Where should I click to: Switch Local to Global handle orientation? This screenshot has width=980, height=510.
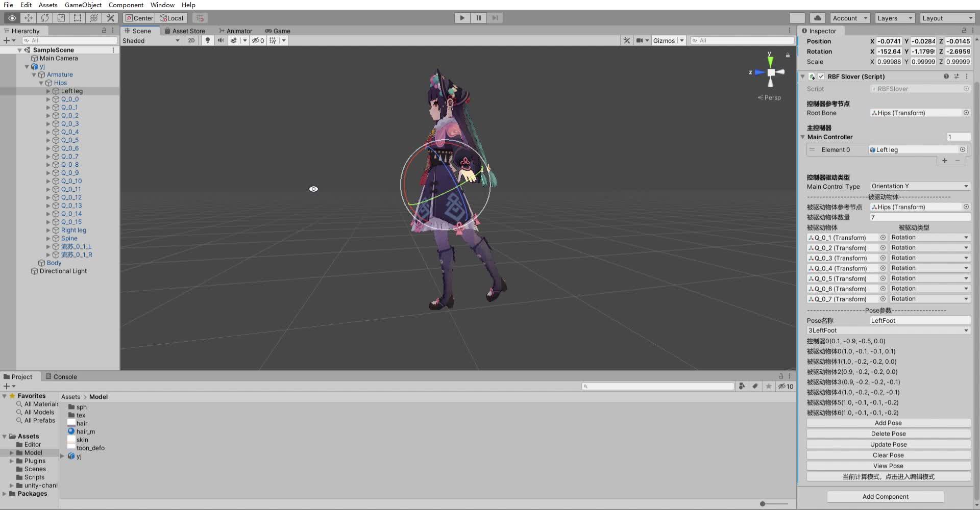pyautogui.click(x=171, y=18)
